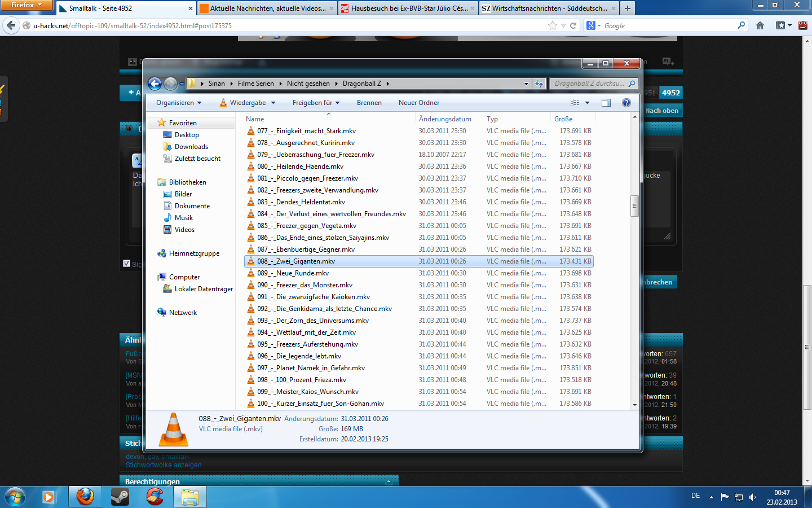Image resolution: width=812 pixels, height=508 pixels.
Task: Sort by the Name column header
Action: pyautogui.click(x=329, y=119)
